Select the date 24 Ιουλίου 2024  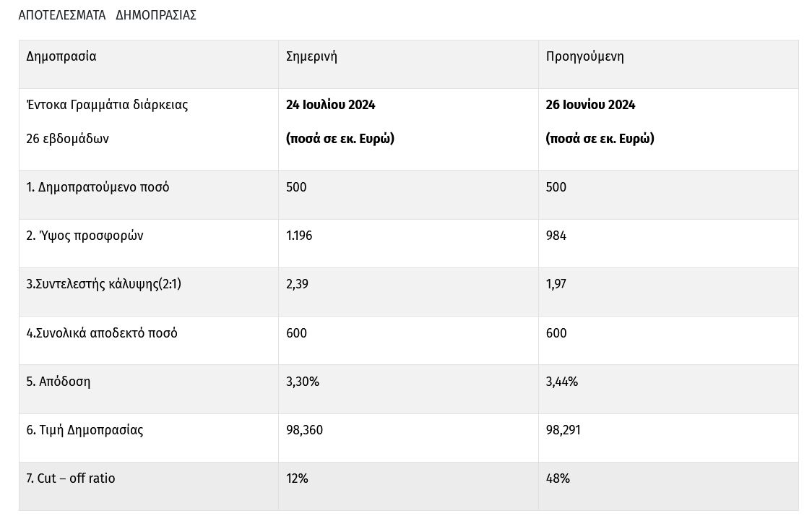point(330,105)
